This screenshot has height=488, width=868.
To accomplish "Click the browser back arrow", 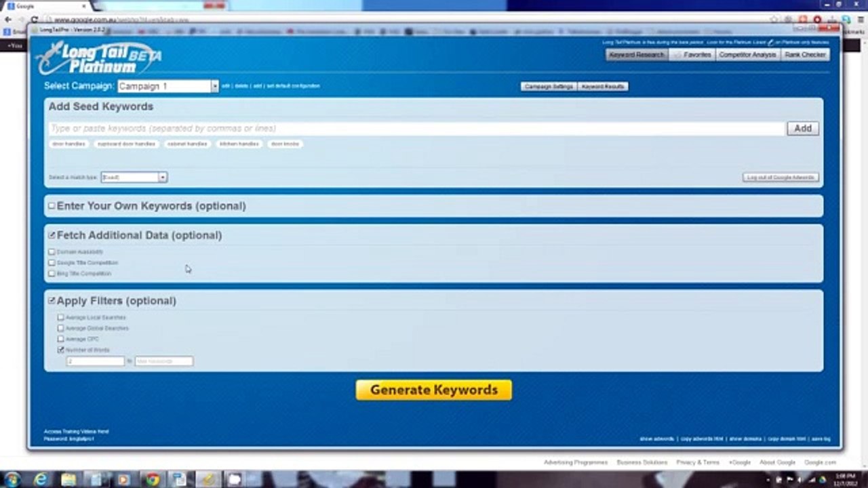I will click(x=7, y=20).
